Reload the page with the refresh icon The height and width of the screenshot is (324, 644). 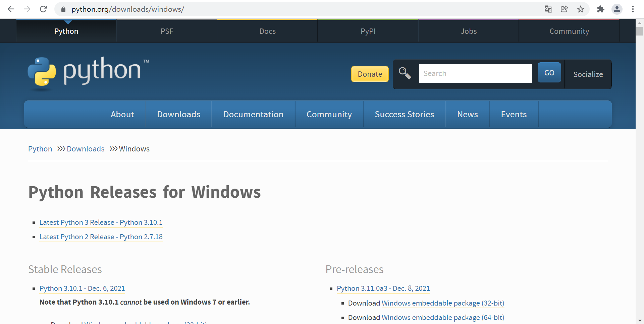coord(43,9)
